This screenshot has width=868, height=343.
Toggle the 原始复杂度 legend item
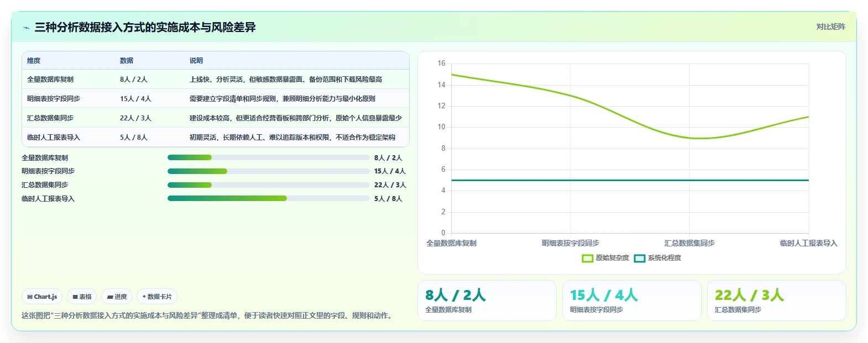(605, 258)
